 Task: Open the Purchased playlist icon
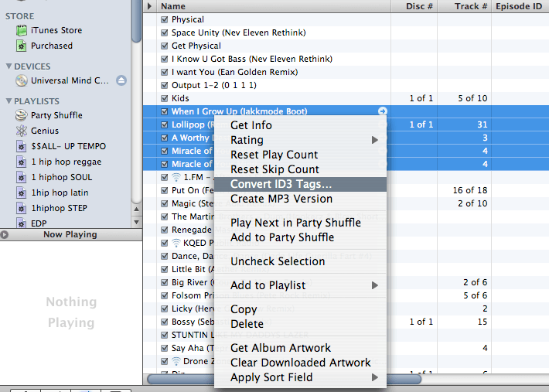[x=22, y=46]
